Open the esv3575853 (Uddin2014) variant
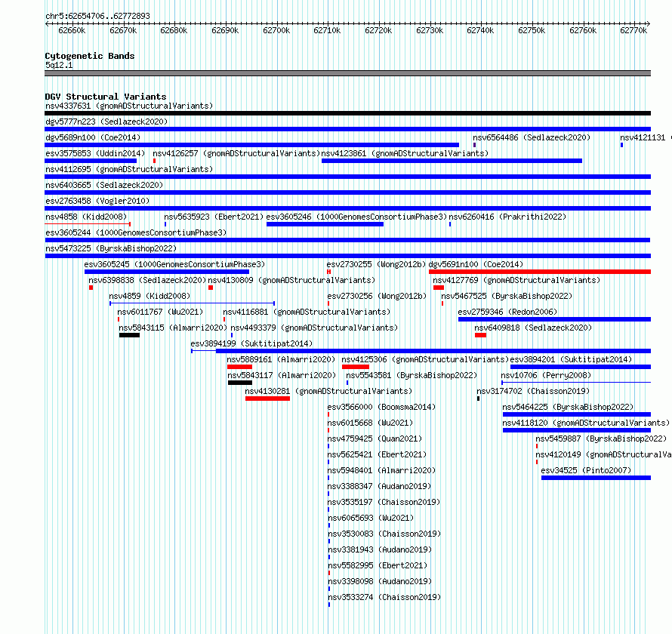 (x=95, y=153)
